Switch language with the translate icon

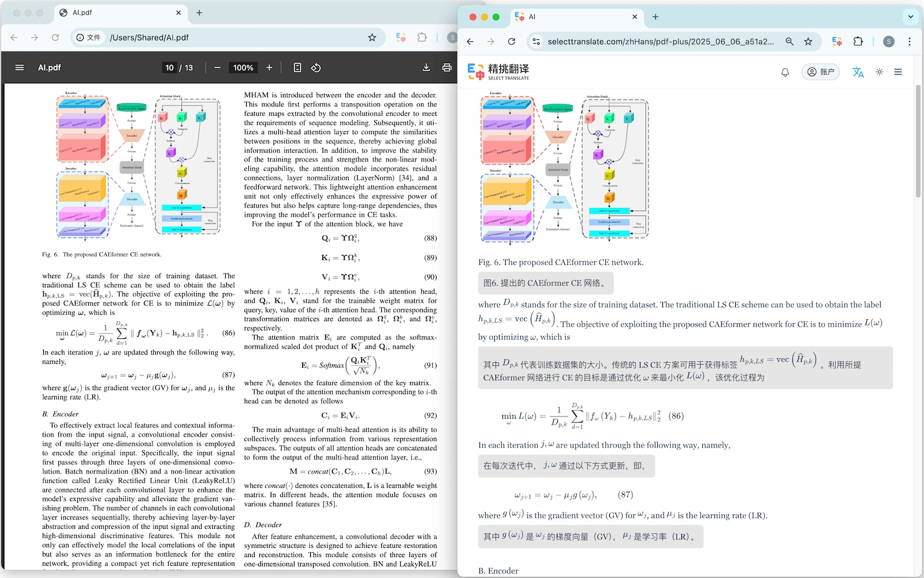tap(858, 72)
